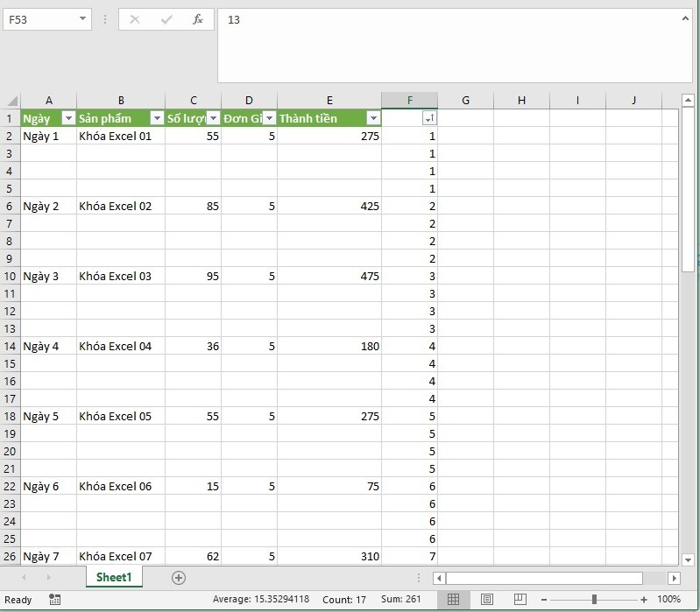700x612 pixels.
Task: Click the macro recording icon in status bar
Action: coord(54,599)
